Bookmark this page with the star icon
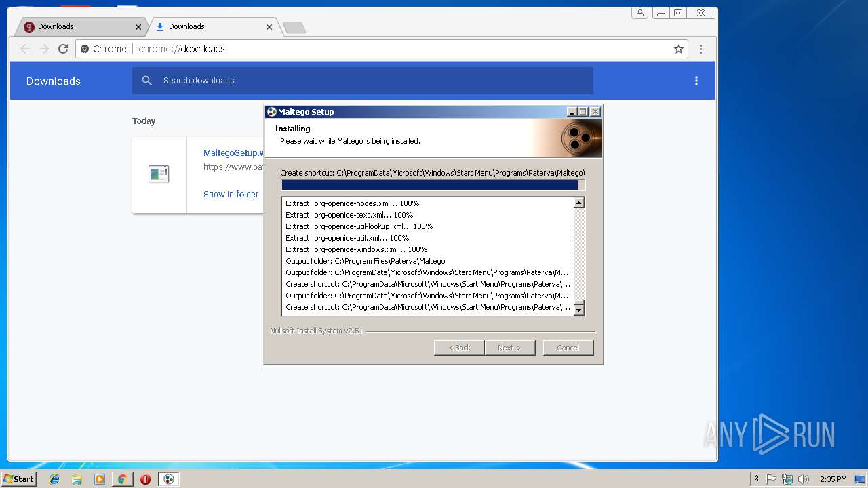 pos(678,49)
